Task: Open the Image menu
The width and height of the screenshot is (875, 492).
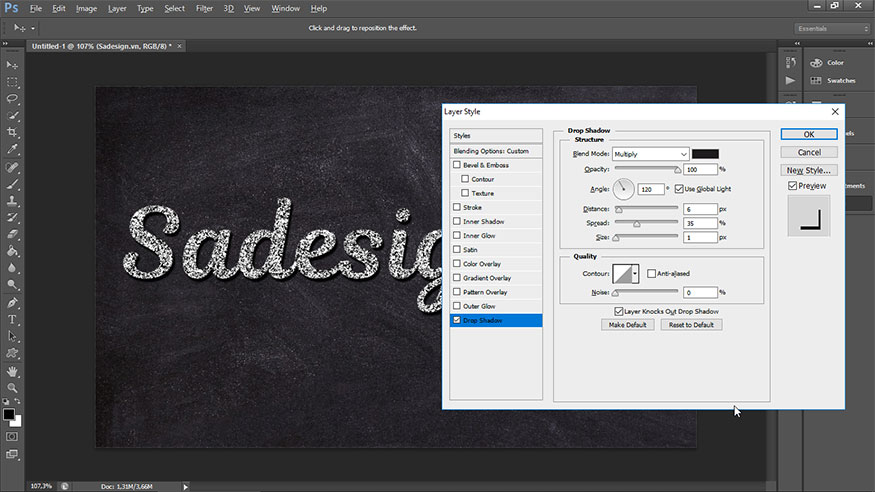Action: [86, 8]
